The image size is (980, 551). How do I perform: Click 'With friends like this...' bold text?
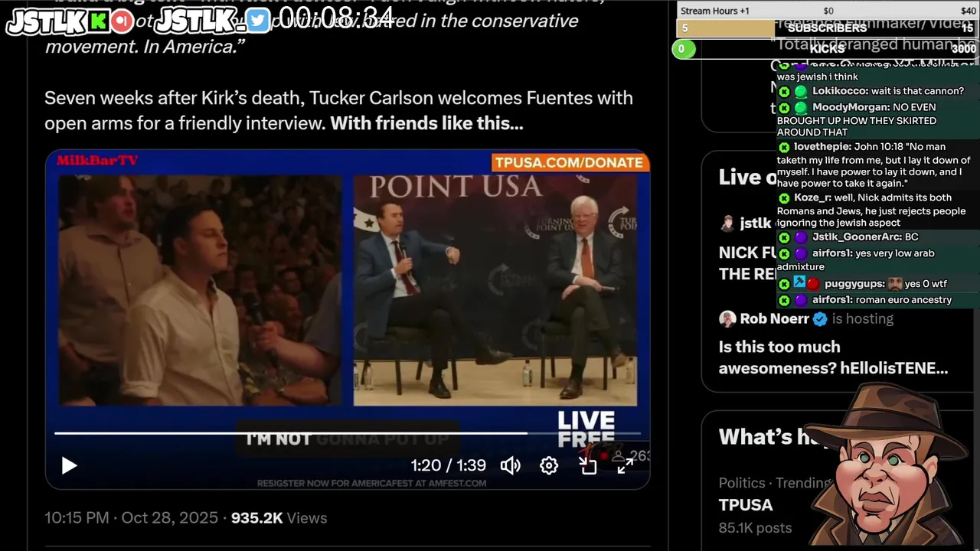click(x=426, y=123)
